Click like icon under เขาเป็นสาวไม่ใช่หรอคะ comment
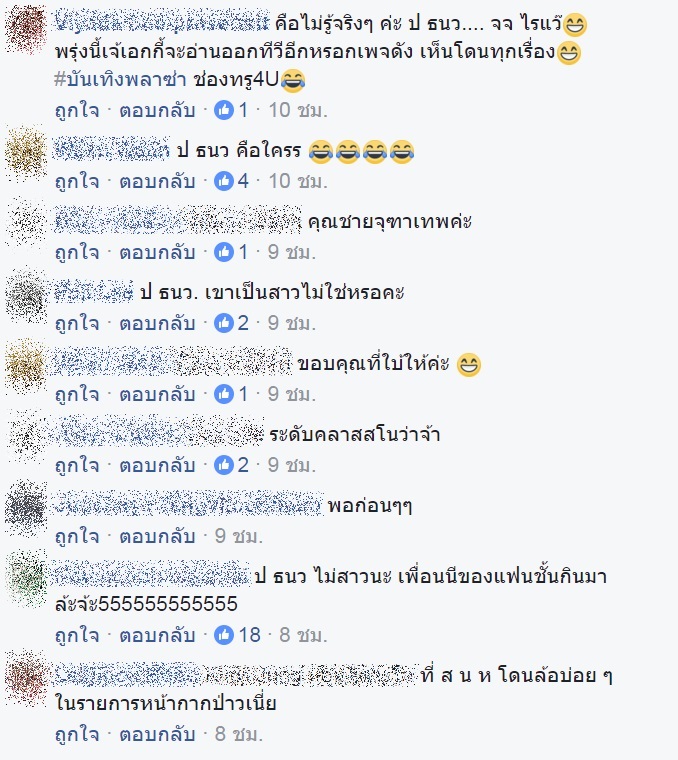The height and width of the screenshot is (760, 678). [224, 323]
